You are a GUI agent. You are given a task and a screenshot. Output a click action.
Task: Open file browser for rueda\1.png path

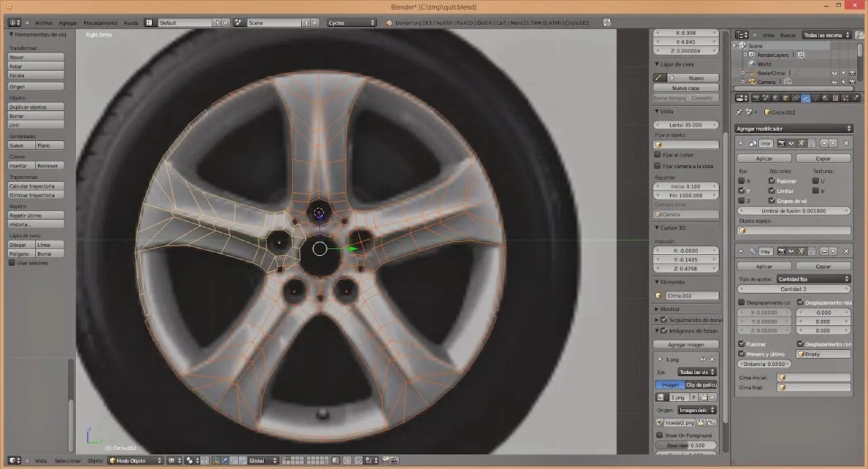coord(701,423)
